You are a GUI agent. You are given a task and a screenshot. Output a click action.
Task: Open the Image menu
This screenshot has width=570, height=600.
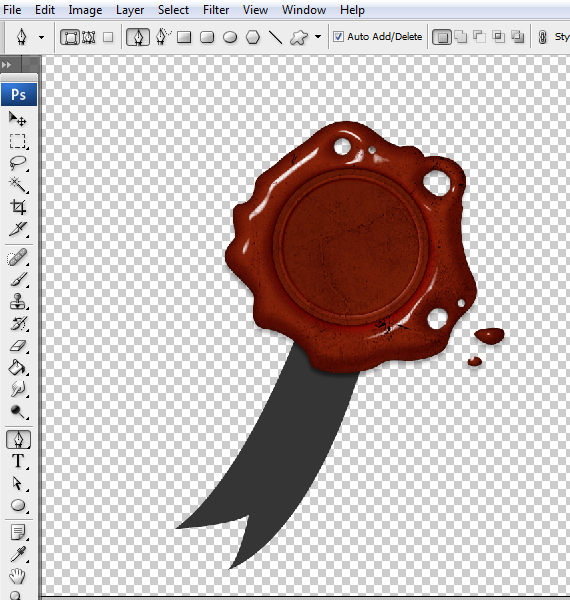(x=85, y=10)
